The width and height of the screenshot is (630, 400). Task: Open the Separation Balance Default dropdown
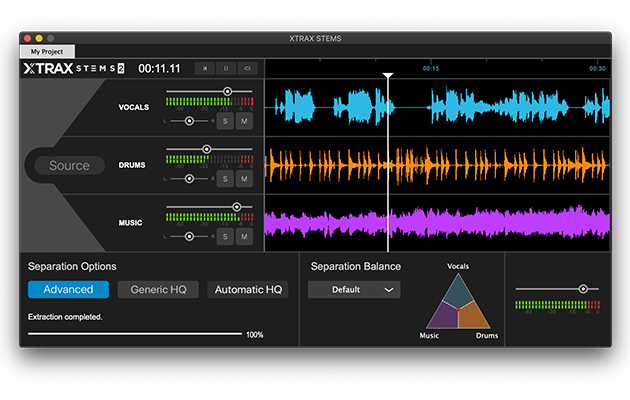(354, 290)
